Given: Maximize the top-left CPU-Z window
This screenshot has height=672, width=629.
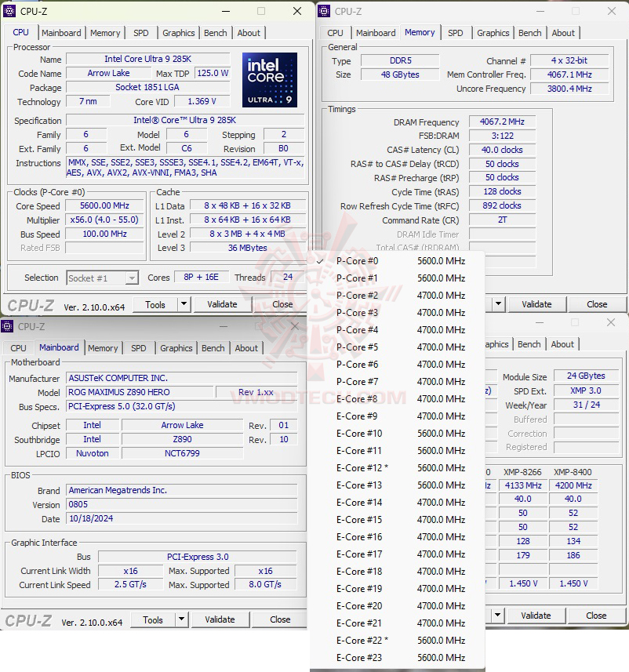Looking at the screenshot, I should coord(261,11).
